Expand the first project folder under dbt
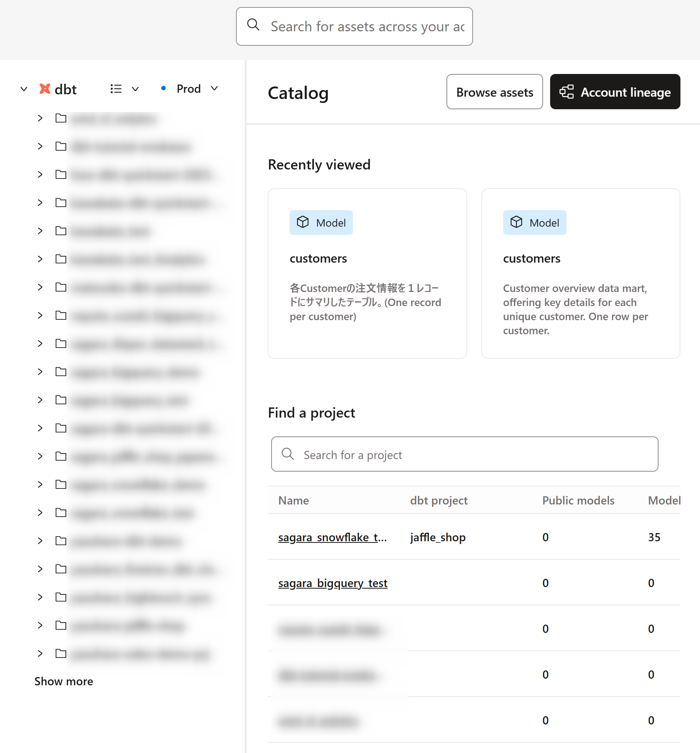Viewport: 700px width, 753px height. point(40,118)
